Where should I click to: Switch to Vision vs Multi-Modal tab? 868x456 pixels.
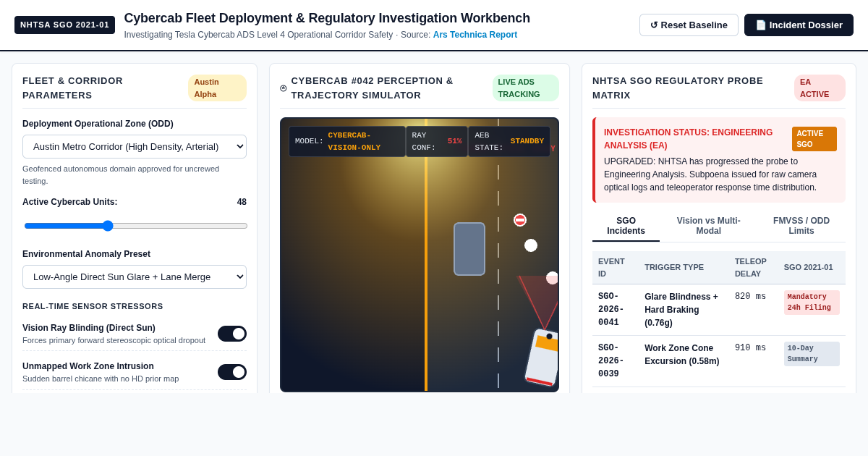708,226
